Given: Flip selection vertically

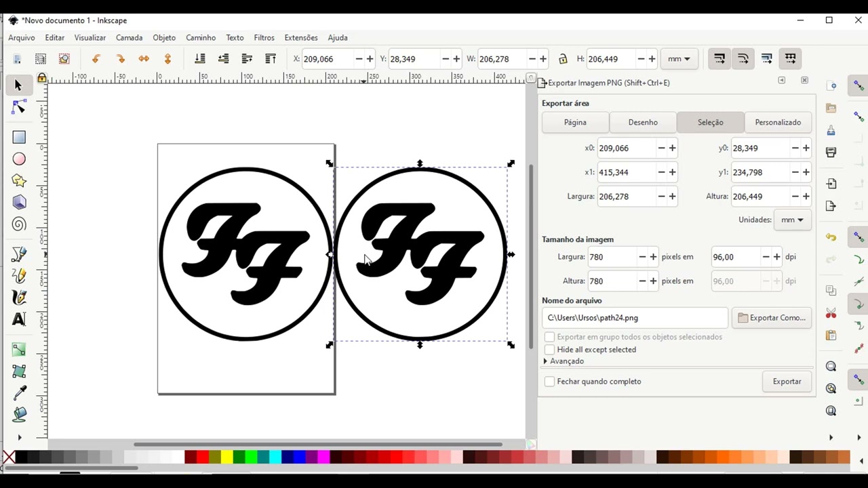Looking at the screenshot, I should click(167, 59).
